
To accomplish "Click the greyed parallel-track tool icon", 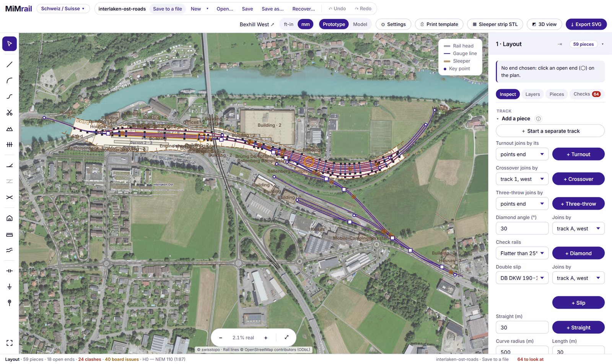I will (x=10, y=181).
